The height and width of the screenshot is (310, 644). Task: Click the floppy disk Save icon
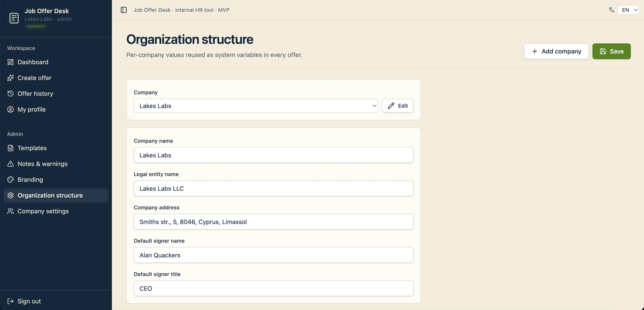click(x=603, y=51)
